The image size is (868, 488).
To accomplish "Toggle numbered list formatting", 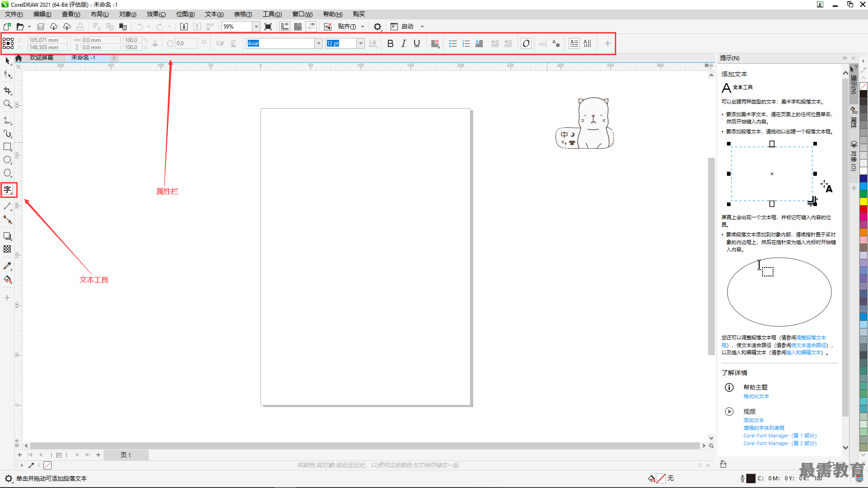I will (466, 43).
